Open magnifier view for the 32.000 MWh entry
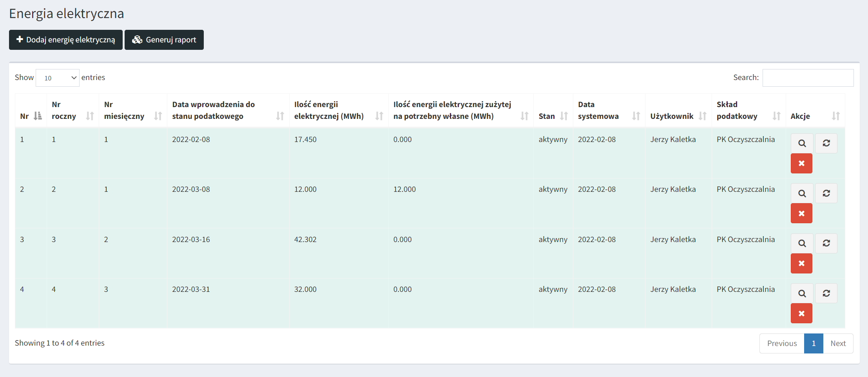The height and width of the screenshot is (377, 868). tap(801, 293)
